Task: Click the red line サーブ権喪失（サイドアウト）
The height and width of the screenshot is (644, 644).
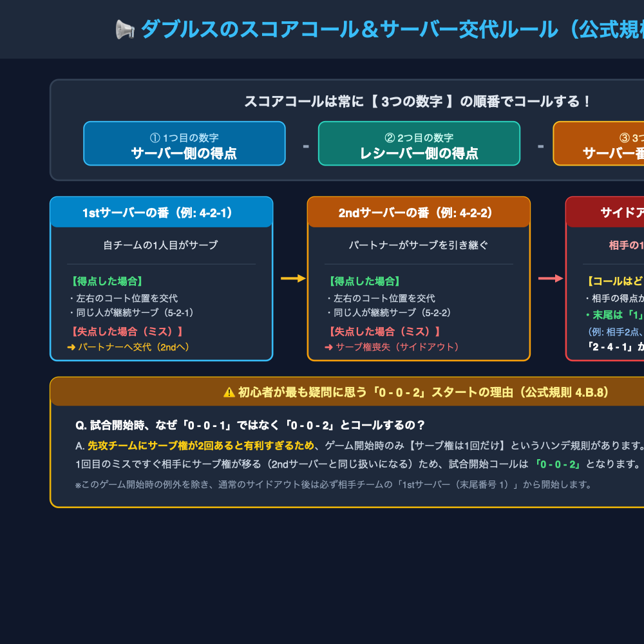Action: point(393,347)
